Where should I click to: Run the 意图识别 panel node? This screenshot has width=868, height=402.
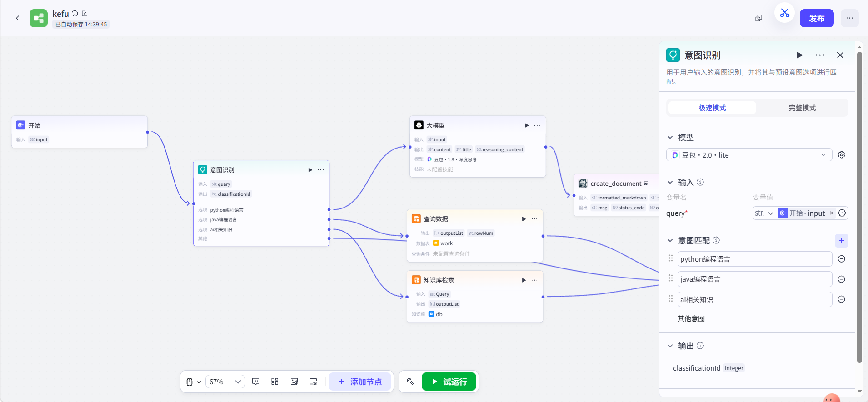tap(799, 55)
